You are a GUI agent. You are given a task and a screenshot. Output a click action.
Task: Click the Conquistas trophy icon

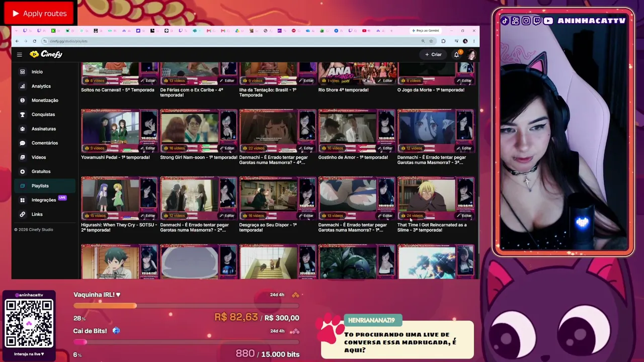pos(22,115)
